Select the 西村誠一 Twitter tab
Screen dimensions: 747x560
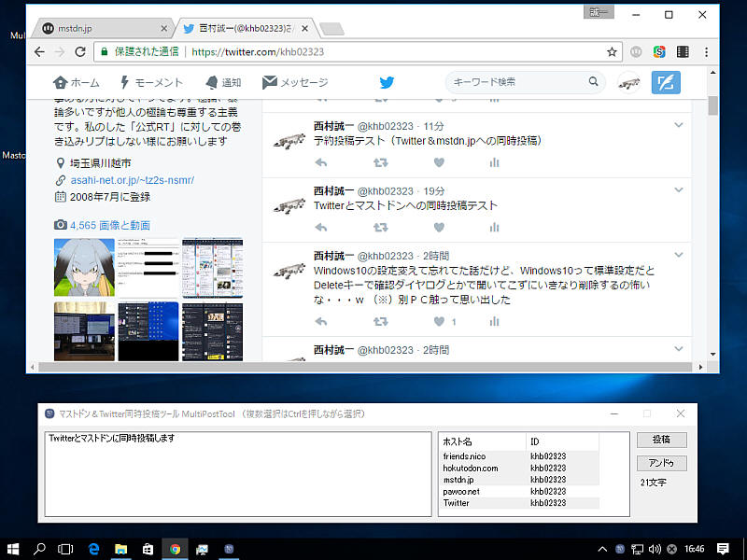(247, 29)
